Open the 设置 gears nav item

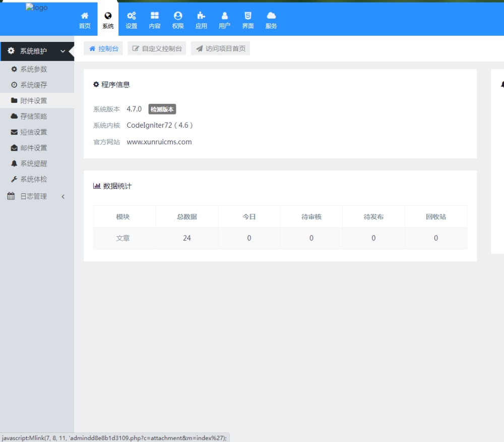click(x=132, y=20)
